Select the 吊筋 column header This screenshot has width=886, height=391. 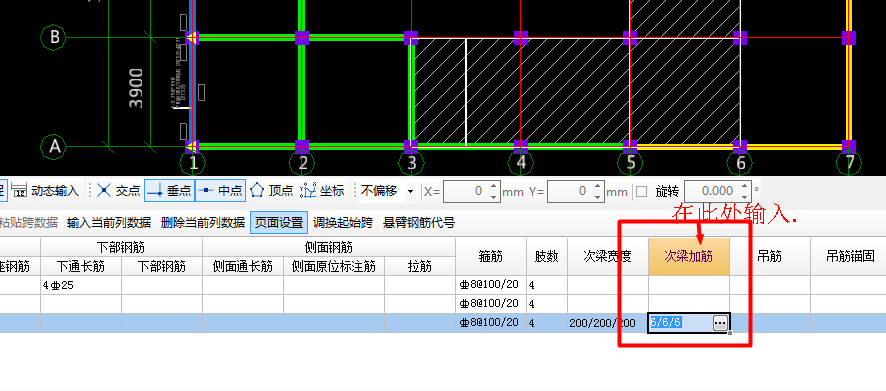pos(770,257)
